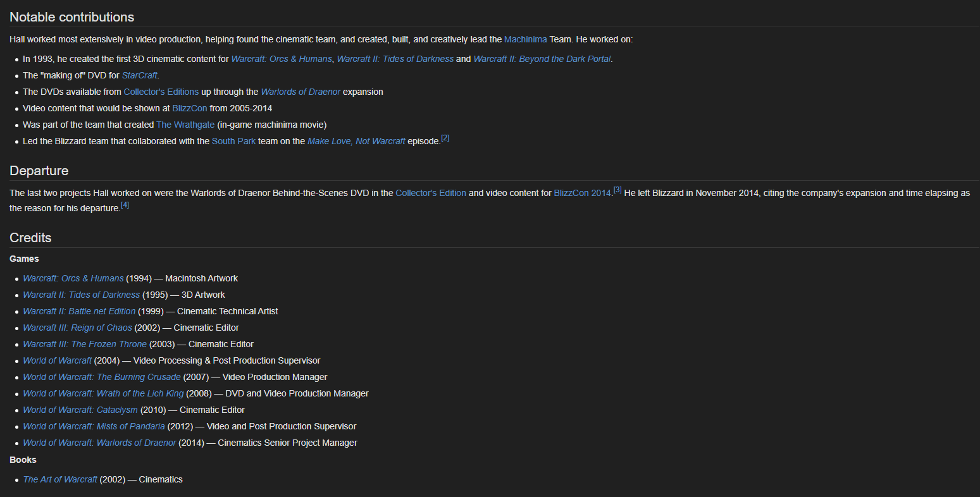The width and height of the screenshot is (980, 497).
Task: Click 'He left Blizzard in November 2014' sentence
Action: [x=692, y=193]
